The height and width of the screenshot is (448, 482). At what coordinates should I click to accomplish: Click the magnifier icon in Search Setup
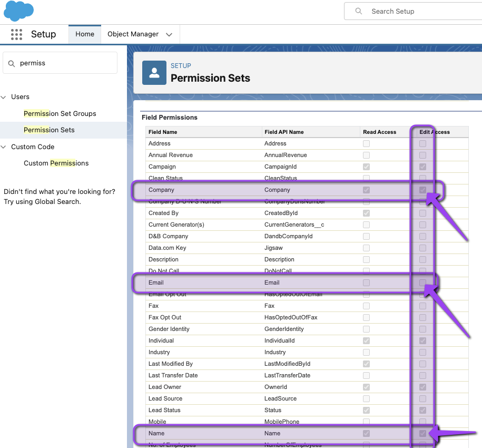pyautogui.click(x=358, y=11)
